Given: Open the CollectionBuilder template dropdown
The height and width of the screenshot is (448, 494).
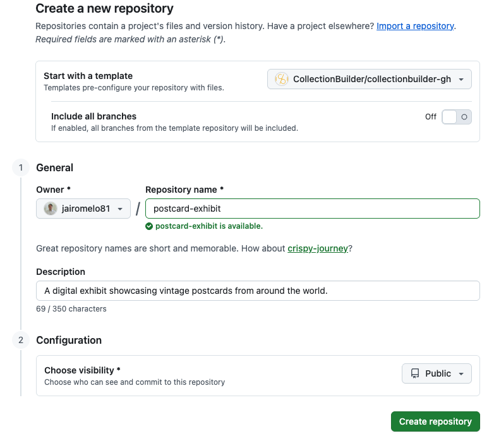Looking at the screenshot, I should point(370,79).
